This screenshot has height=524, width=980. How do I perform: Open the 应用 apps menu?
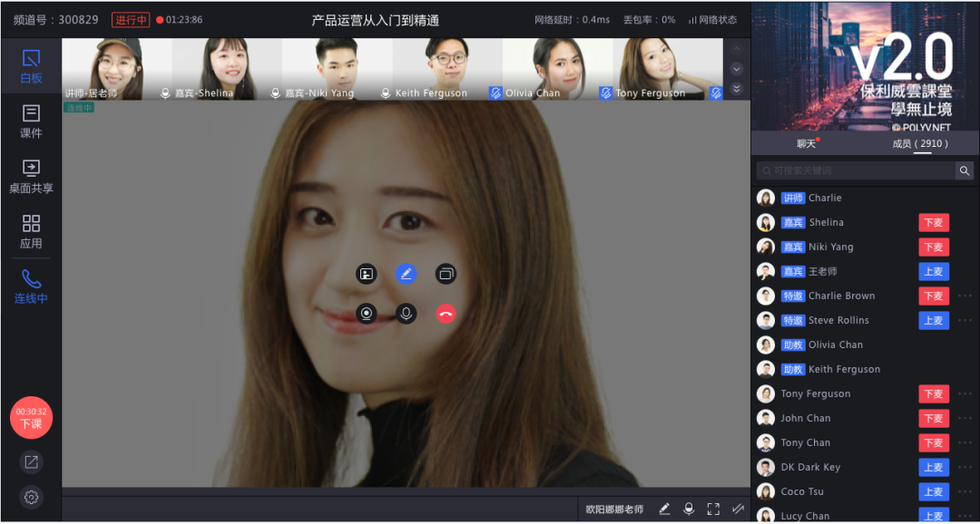[x=31, y=231]
